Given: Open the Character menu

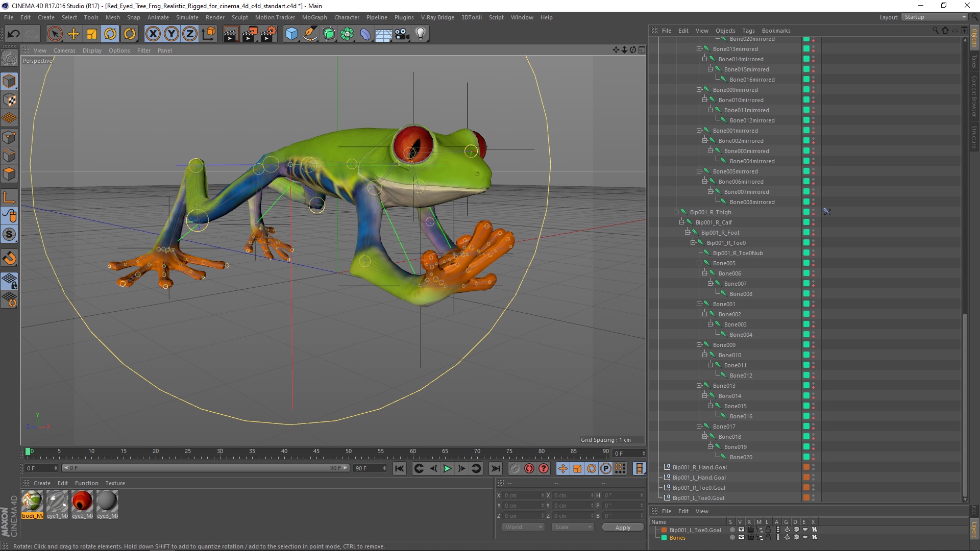Looking at the screenshot, I should coord(347,17).
